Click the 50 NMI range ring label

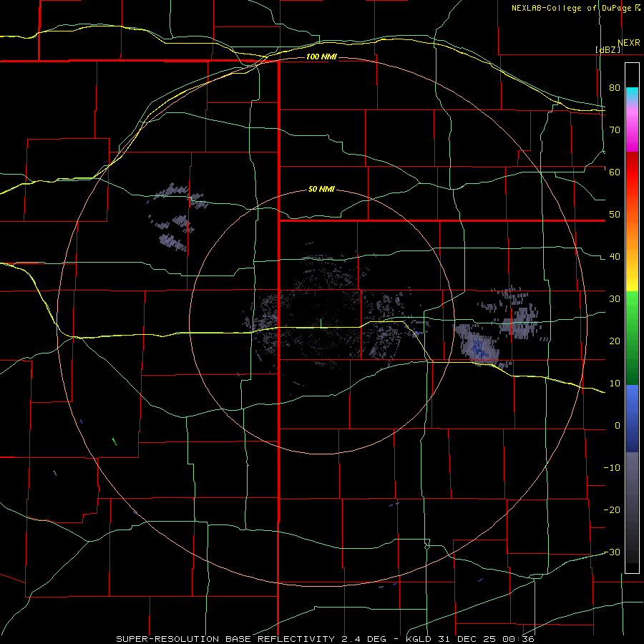(x=321, y=189)
